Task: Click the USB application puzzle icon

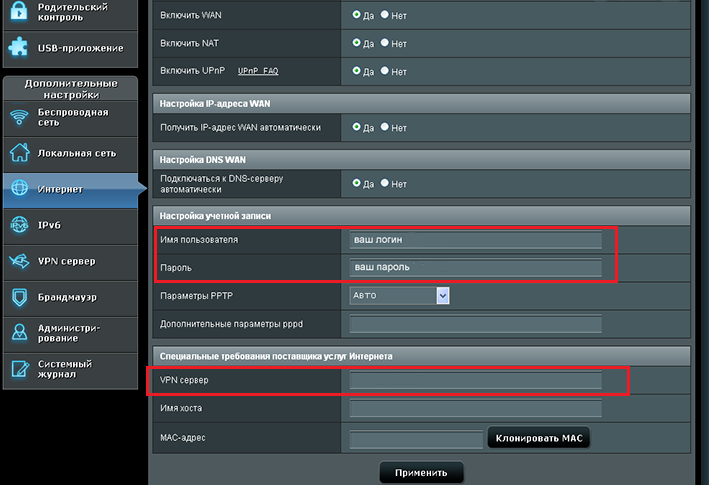Action: click(x=19, y=47)
